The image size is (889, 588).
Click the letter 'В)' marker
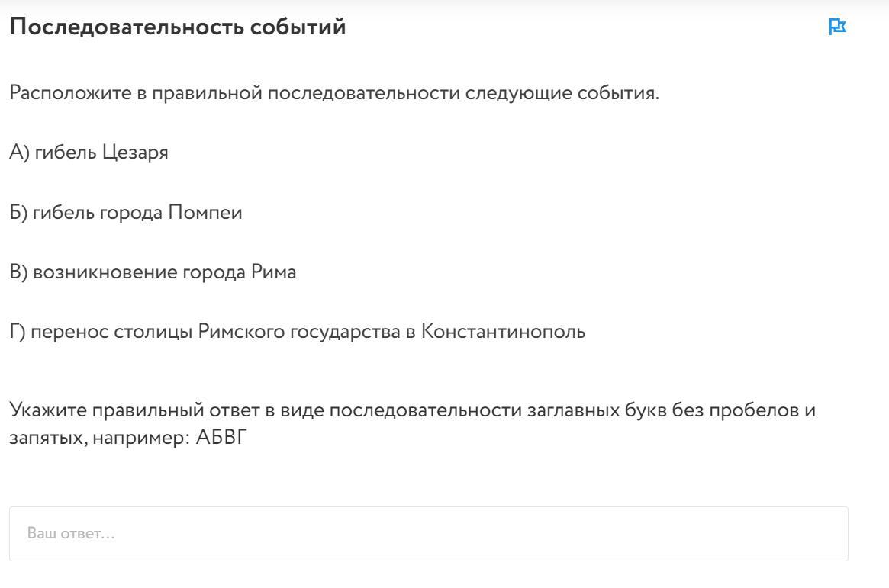[18, 272]
